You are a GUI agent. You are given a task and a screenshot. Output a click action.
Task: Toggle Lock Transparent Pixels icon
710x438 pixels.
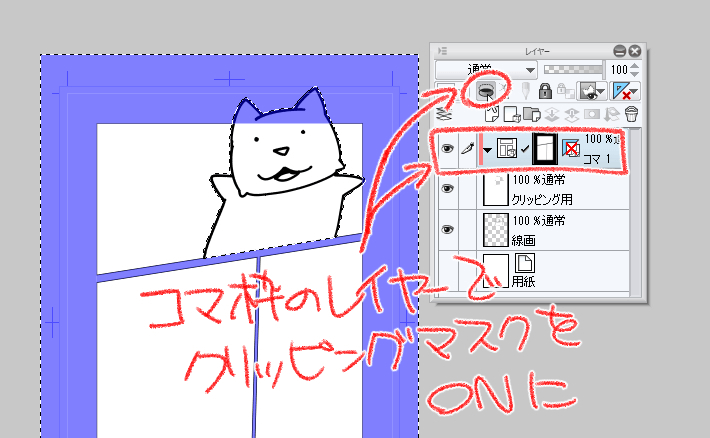pos(565,91)
